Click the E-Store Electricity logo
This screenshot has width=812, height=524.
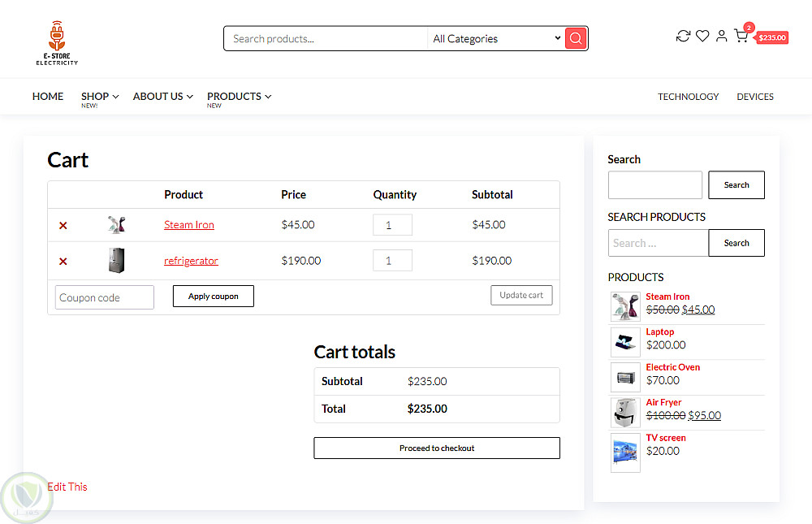click(x=57, y=43)
